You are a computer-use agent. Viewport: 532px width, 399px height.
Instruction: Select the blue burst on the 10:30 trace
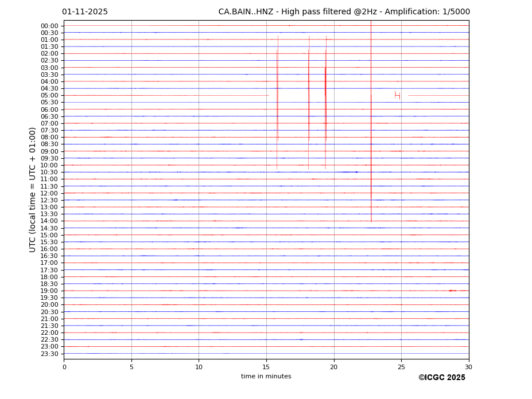coord(349,172)
